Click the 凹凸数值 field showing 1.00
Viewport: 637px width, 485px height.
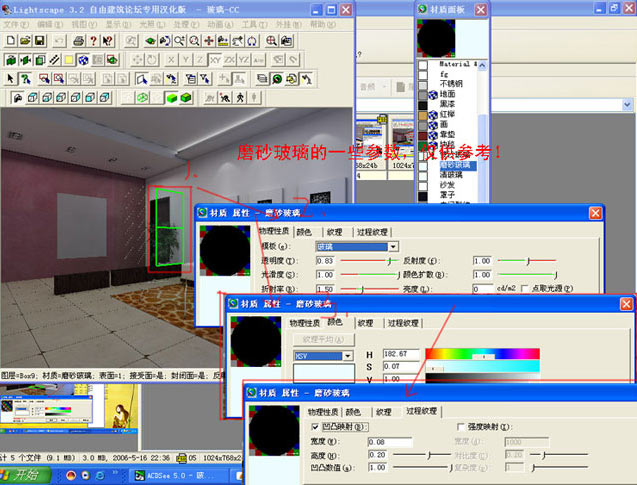pos(377,468)
